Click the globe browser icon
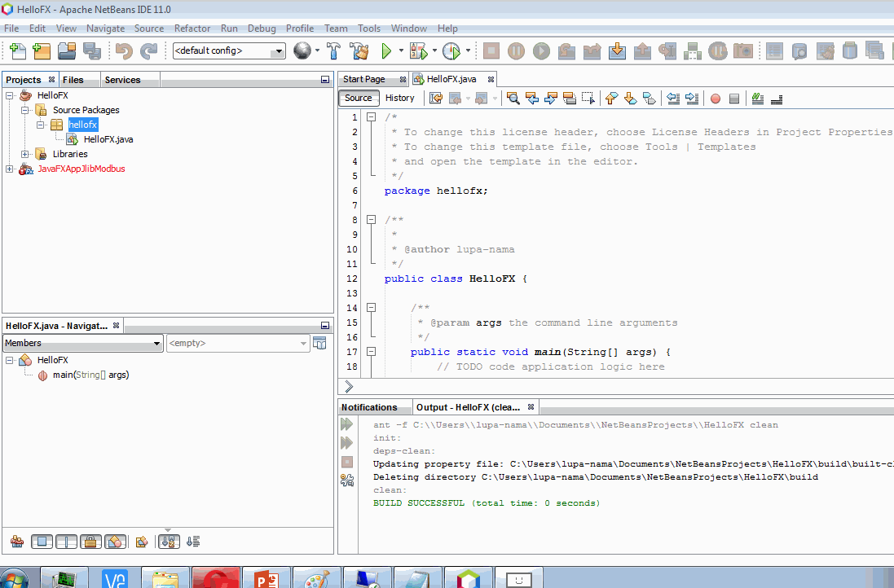 pyautogui.click(x=302, y=50)
